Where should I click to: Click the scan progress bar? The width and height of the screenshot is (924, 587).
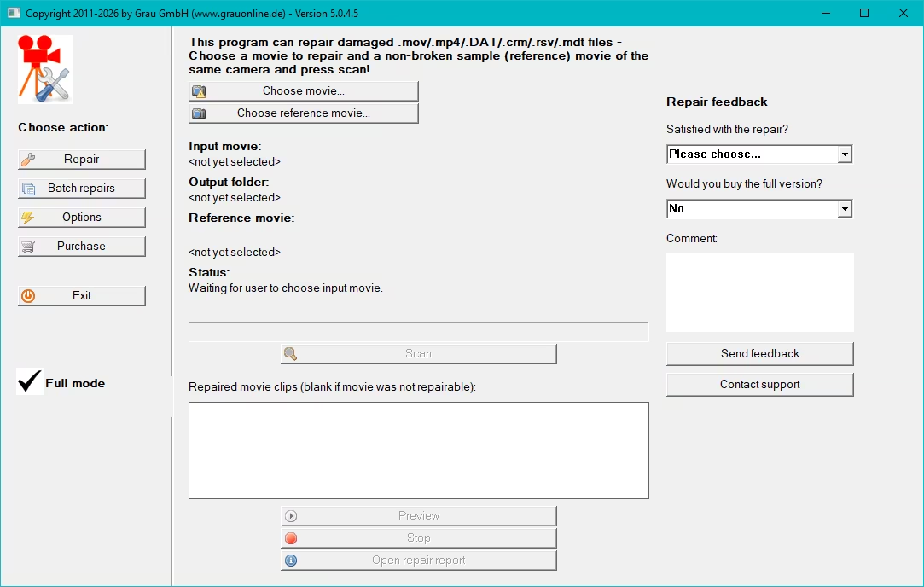point(418,332)
